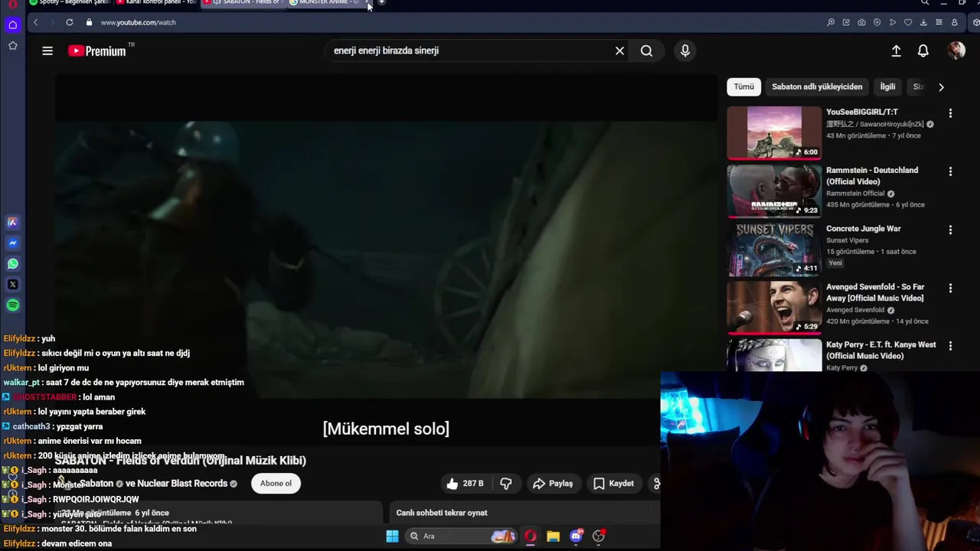The width and height of the screenshot is (980, 551).
Task: Open the YouTube hamburger guide menu
Action: (47, 51)
